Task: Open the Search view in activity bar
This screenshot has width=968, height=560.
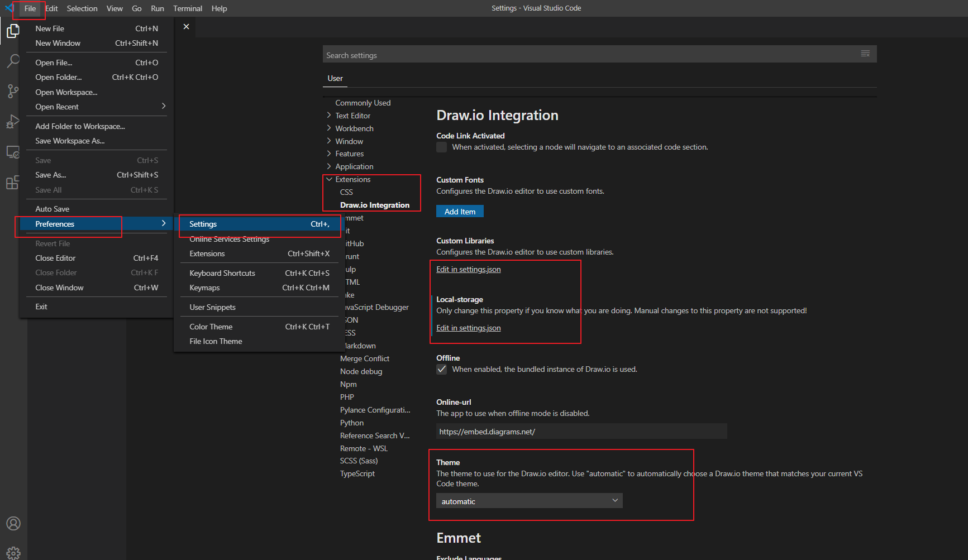Action: [x=13, y=61]
